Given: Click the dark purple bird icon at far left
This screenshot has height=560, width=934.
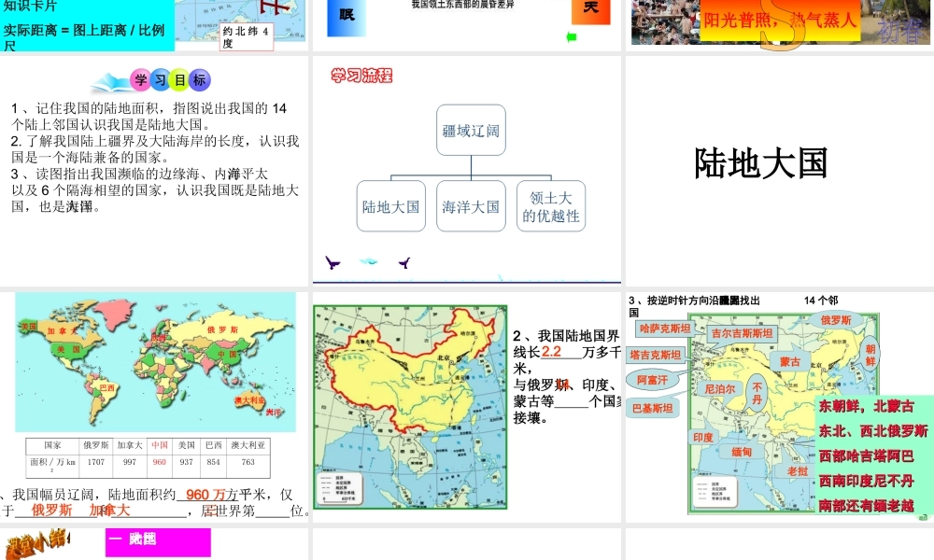Looking at the screenshot, I should pyautogui.click(x=333, y=262).
